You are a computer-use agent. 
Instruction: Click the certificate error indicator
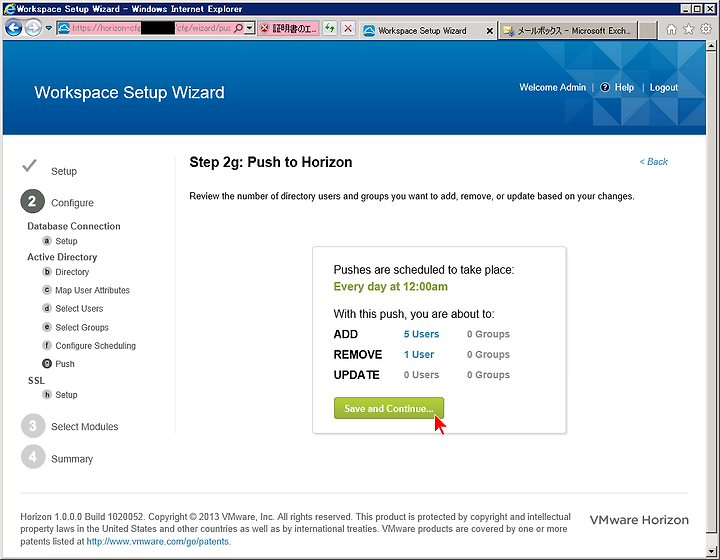[288, 28]
